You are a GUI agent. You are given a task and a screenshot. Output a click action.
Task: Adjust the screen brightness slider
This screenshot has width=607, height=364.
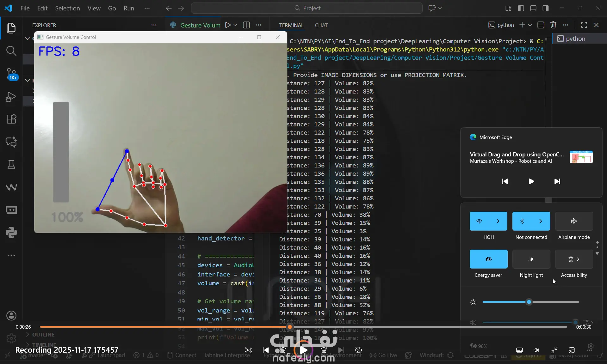pos(531,302)
